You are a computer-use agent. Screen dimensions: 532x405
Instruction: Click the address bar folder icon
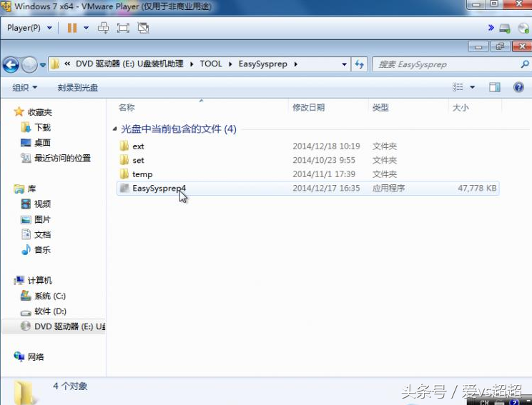pos(54,64)
